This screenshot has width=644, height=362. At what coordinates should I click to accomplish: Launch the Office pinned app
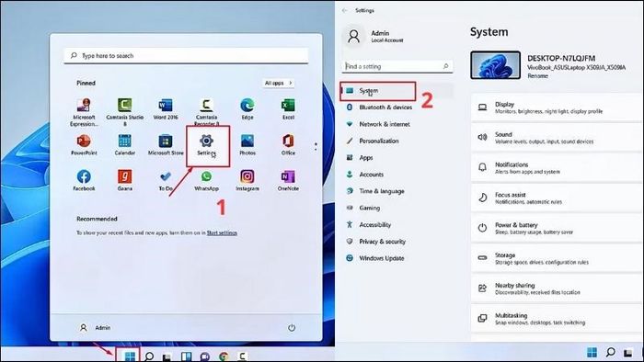tap(288, 145)
